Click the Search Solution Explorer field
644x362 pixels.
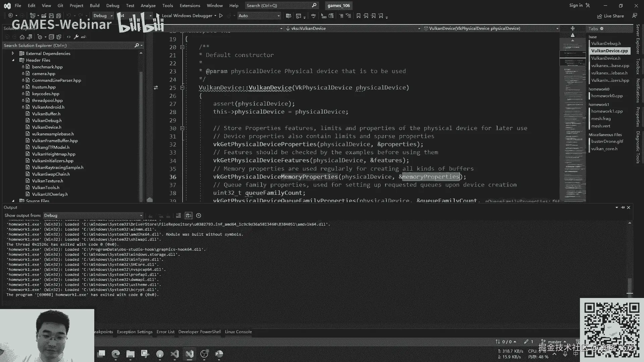coord(67,45)
